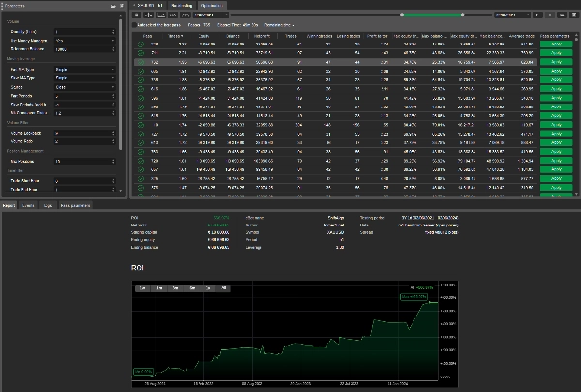Open the date dropdown left of play button
This screenshot has width=581, height=392.
510,15
